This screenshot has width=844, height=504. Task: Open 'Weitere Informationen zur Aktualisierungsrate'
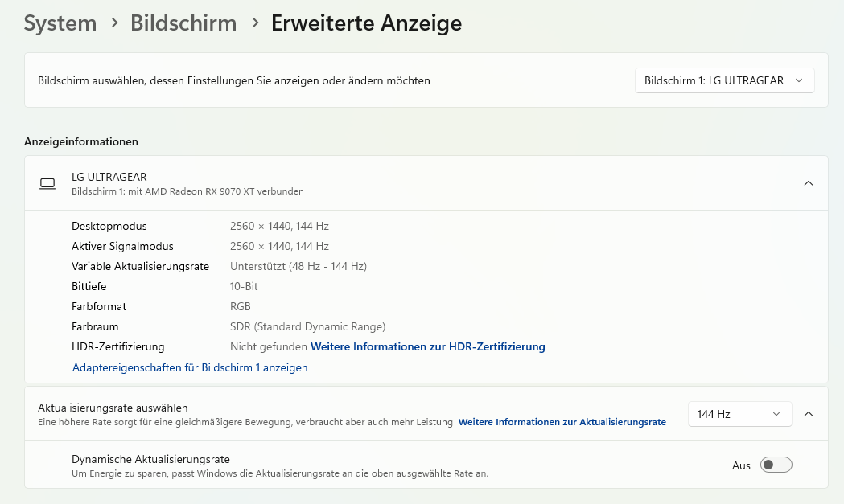(562, 421)
